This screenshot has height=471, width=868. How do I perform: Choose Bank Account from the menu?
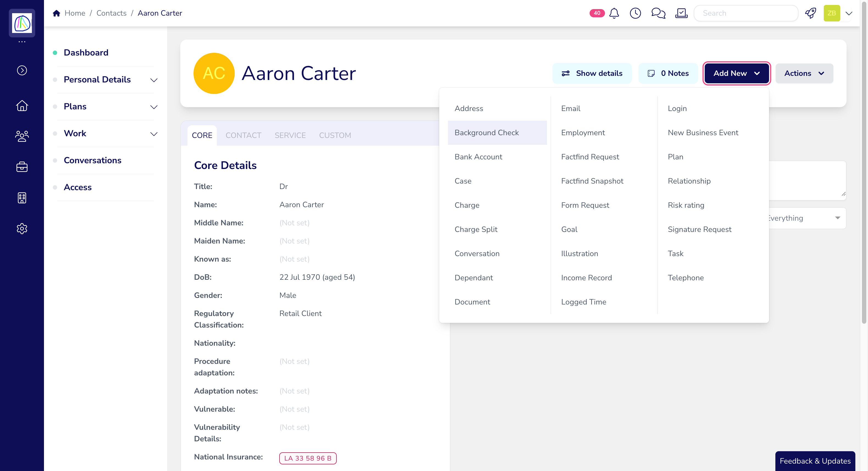(x=497, y=157)
